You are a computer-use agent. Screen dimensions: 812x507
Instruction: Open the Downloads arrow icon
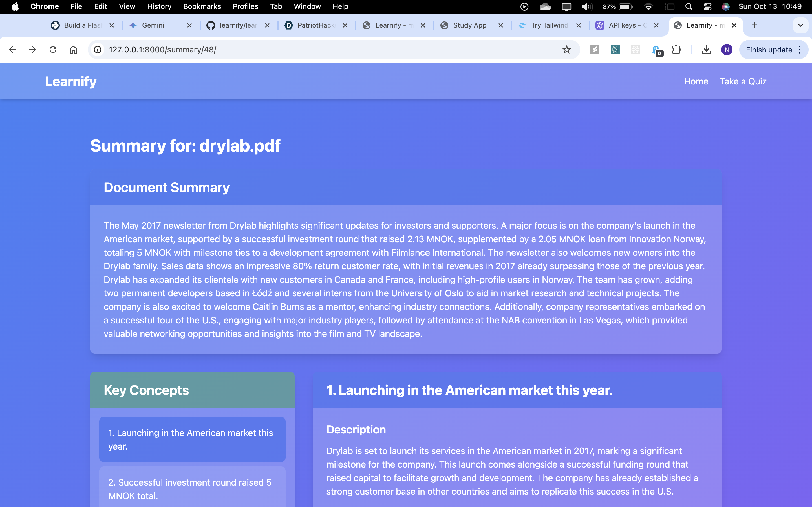706,50
